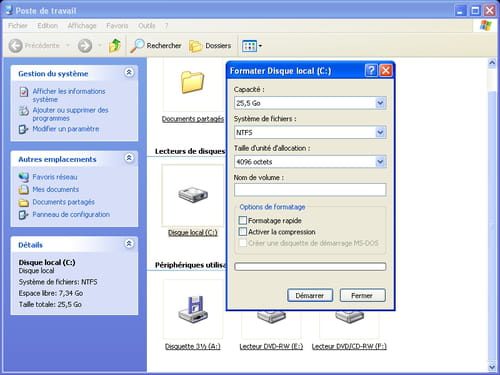
Task: Click the Windows flag logo icon
Action: [486, 26]
